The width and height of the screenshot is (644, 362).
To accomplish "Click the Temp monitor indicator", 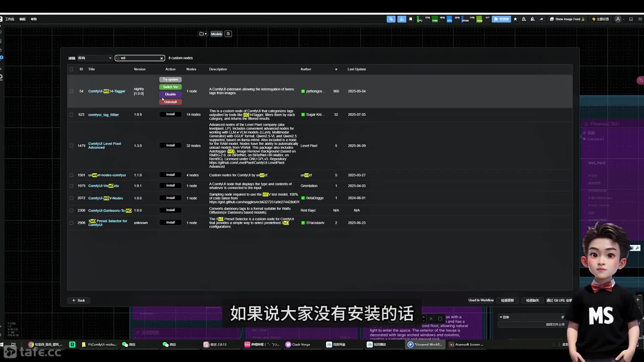I will 483,19.
